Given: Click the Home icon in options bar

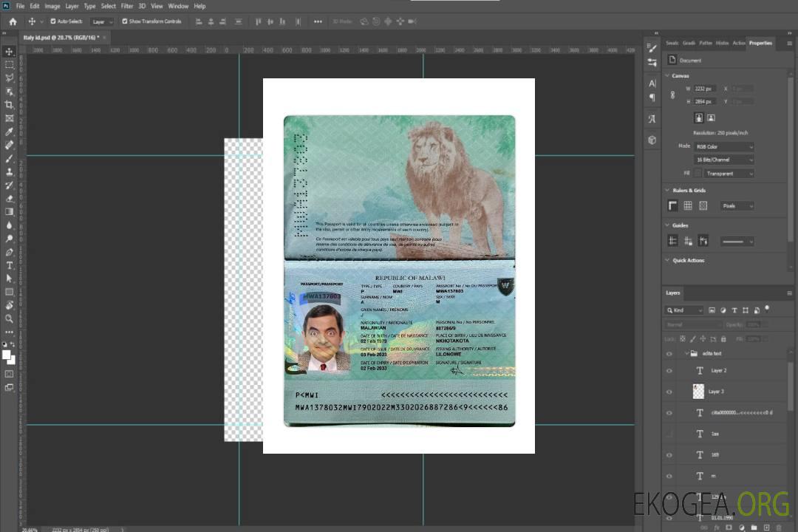Looking at the screenshot, I should [x=13, y=21].
